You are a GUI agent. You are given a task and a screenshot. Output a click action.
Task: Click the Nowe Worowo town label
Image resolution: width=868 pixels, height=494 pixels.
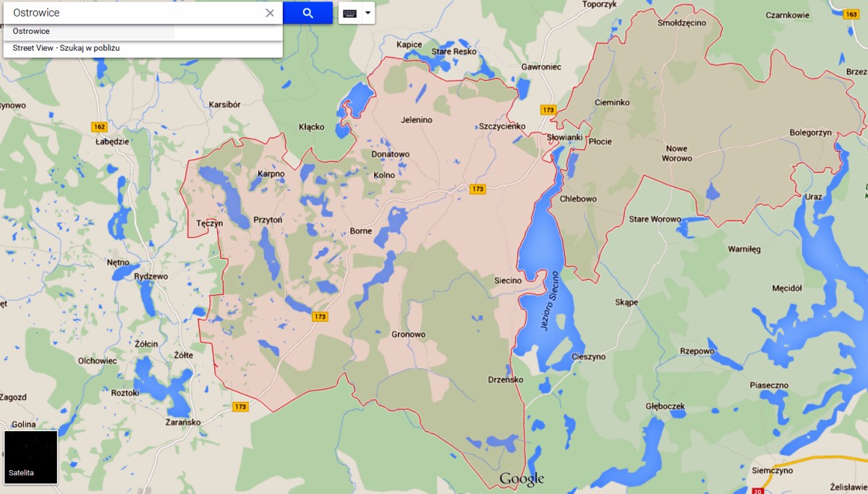(x=677, y=153)
